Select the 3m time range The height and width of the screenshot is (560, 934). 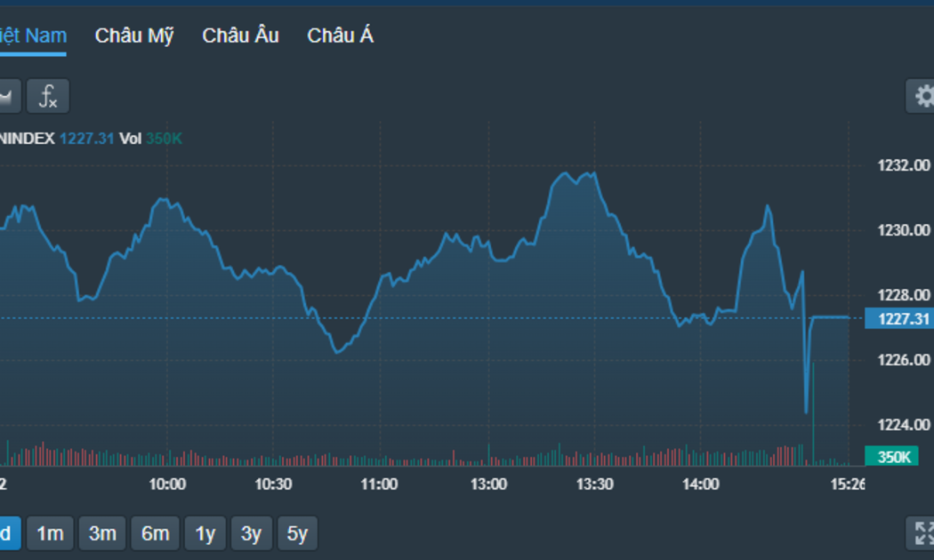click(x=102, y=533)
